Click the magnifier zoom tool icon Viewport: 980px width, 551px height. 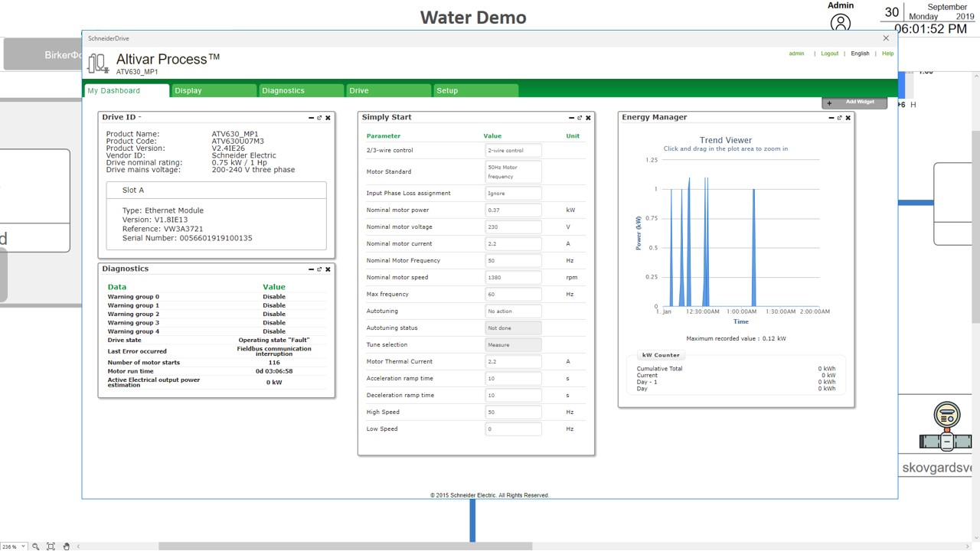(36, 546)
